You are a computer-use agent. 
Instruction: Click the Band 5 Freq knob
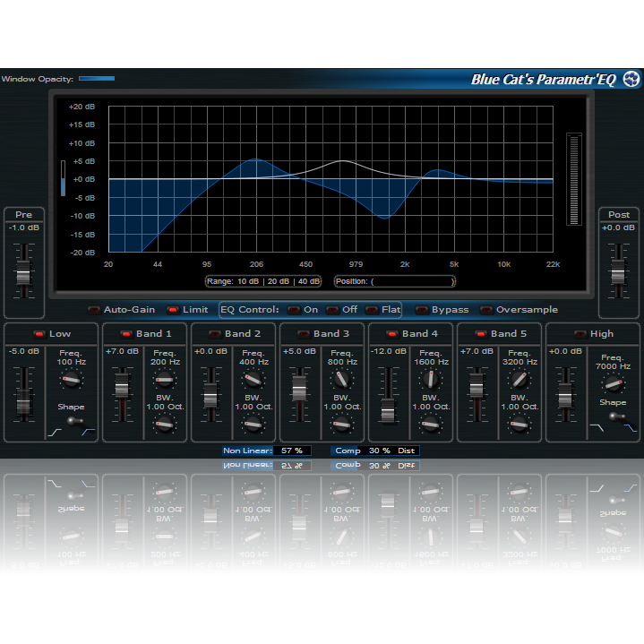519,380
